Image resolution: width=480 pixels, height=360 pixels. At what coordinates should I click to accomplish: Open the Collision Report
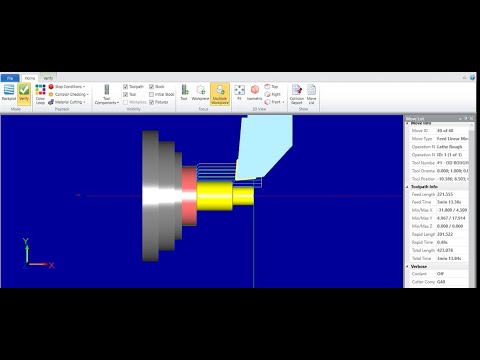point(297,94)
